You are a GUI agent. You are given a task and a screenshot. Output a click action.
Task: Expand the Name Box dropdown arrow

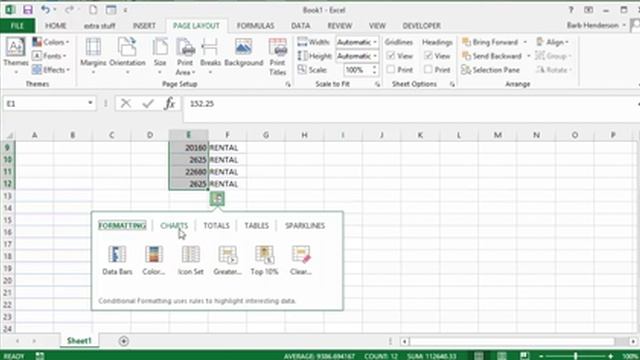[90, 103]
